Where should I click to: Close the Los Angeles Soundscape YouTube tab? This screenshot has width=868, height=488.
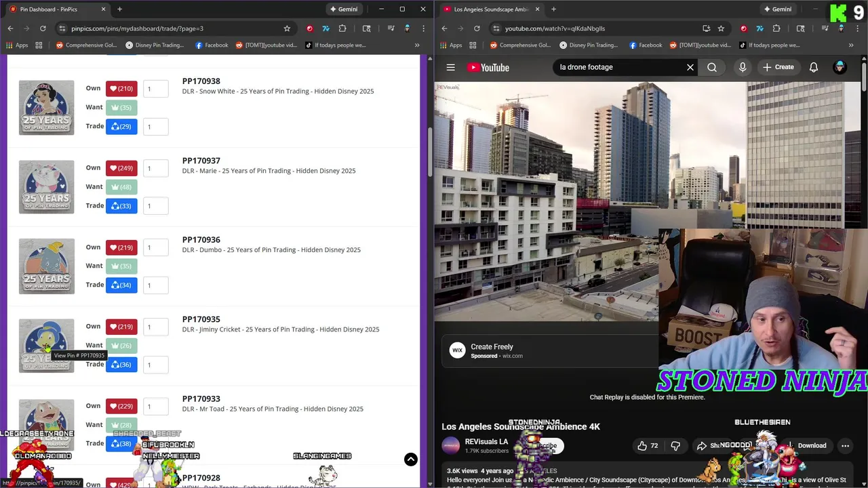click(x=538, y=9)
